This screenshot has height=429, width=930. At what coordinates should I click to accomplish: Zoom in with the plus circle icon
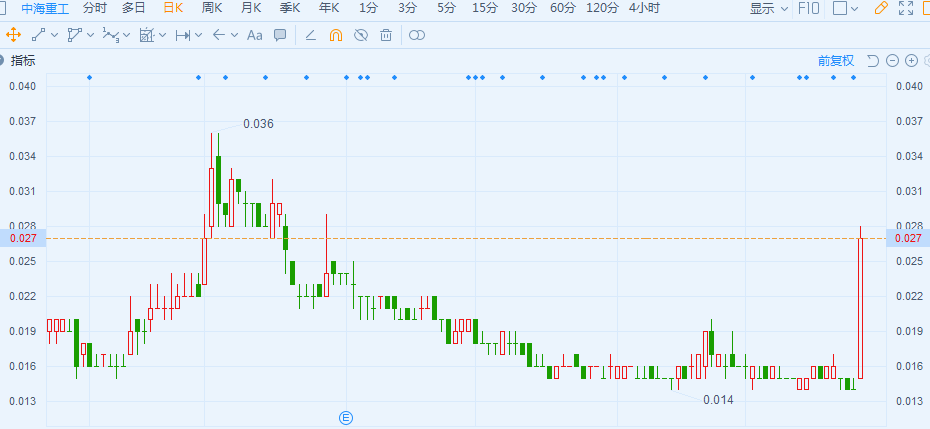click(x=912, y=61)
